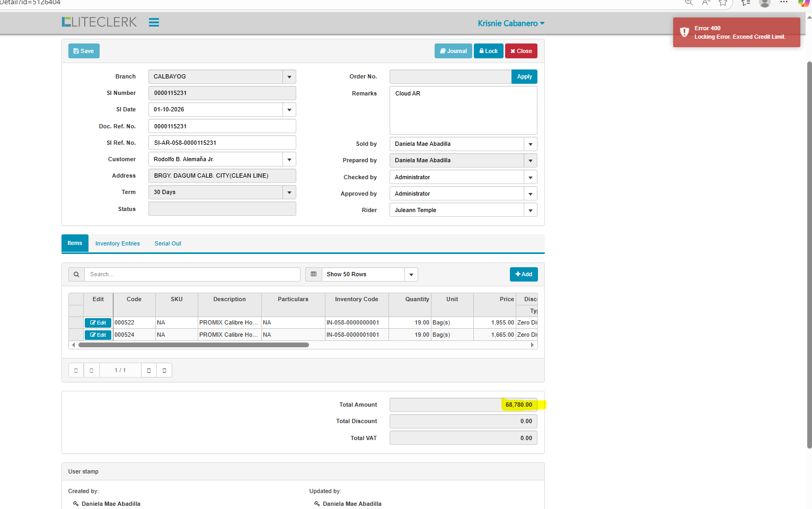Edit item row with code 000522

point(98,323)
